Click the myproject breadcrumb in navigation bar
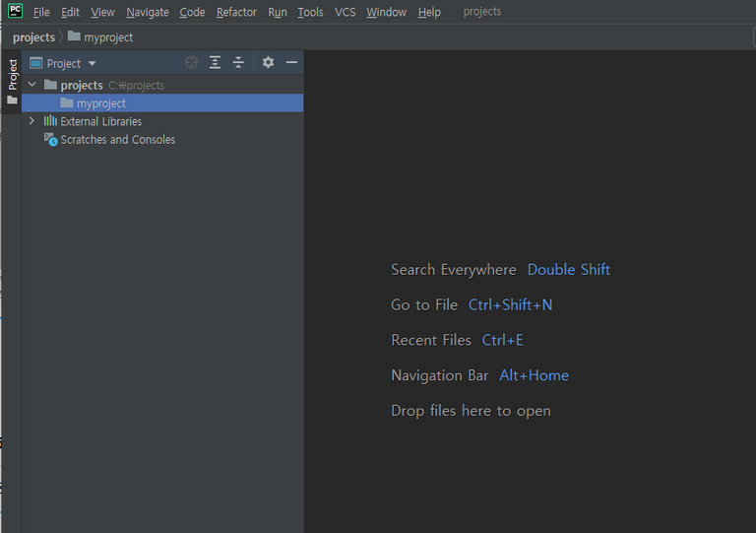756x533 pixels. pyautogui.click(x=100, y=37)
